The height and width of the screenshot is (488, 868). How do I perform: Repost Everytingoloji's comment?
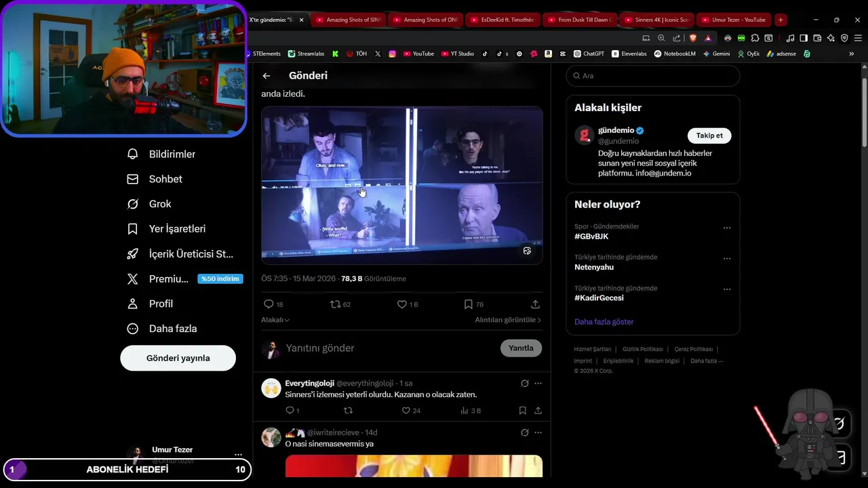tap(349, 411)
